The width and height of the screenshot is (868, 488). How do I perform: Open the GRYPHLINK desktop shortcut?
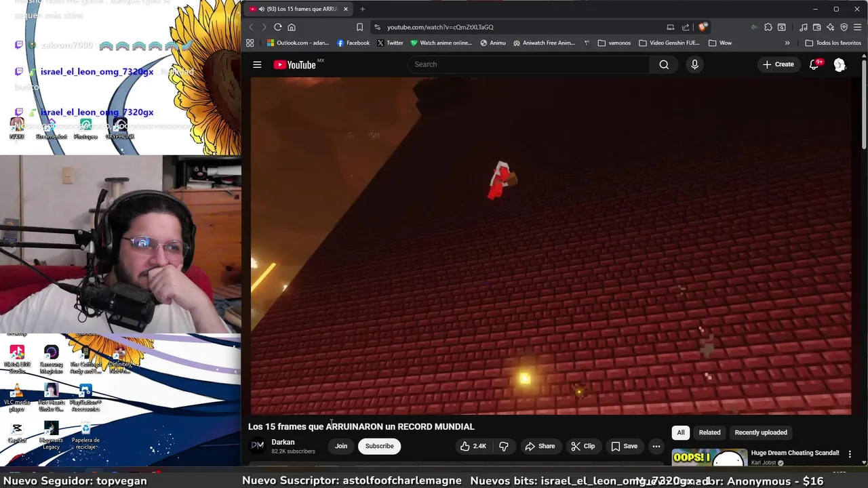tap(120, 129)
